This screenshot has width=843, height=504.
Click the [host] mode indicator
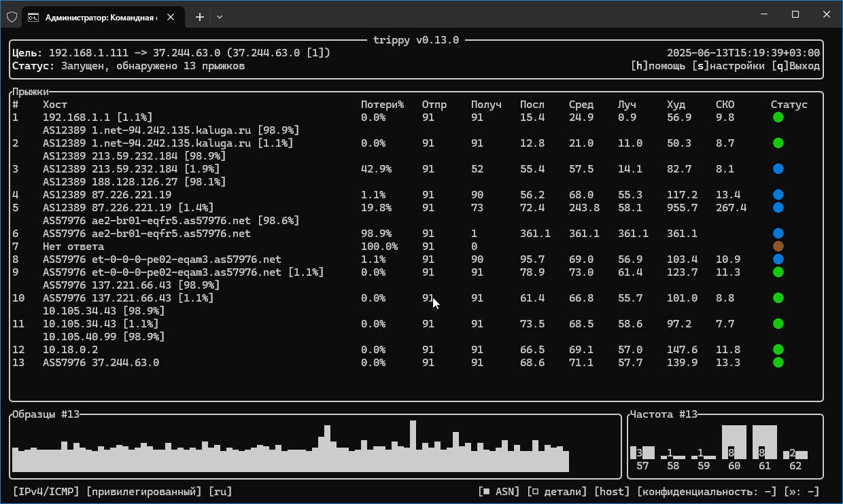613,492
